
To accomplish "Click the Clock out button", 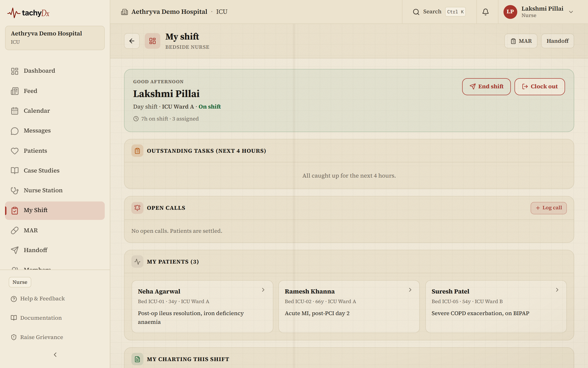I will pos(540,86).
